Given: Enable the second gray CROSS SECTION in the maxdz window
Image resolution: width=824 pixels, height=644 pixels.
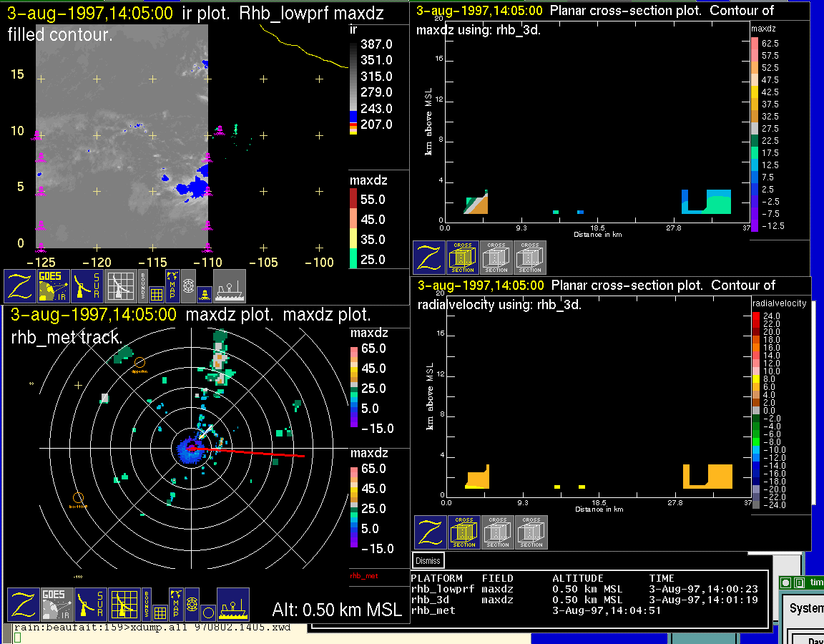Looking at the screenshot, I should pos(496,258).
